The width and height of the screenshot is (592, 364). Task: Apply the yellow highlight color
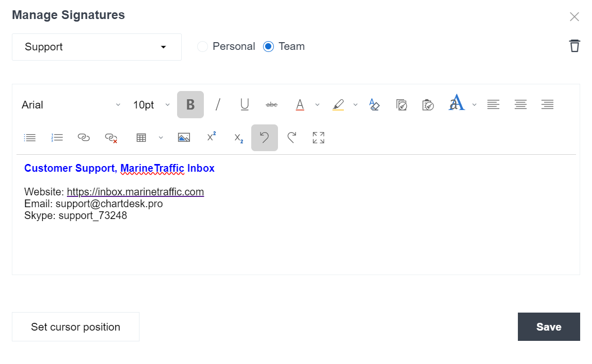[338, 104]
